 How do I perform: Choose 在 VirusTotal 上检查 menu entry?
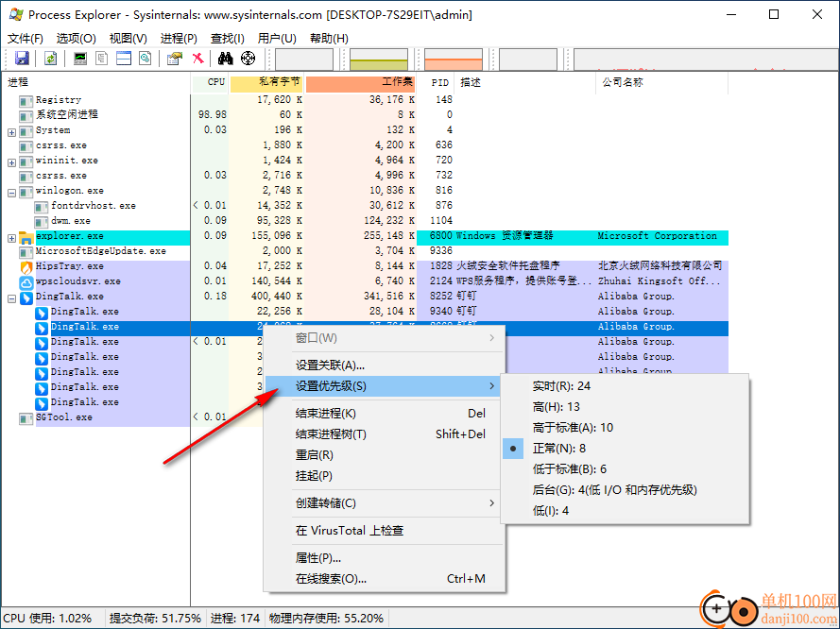(x=385, y=531)
